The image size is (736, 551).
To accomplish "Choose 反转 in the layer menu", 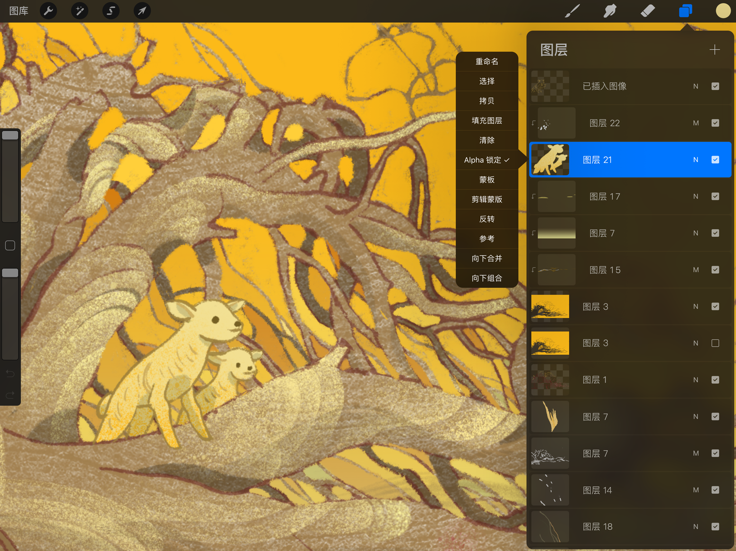I will pos(487,219).
